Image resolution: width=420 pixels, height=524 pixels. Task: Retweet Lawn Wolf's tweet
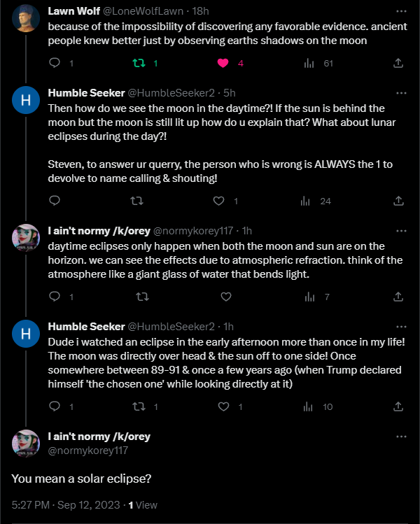pos(137,64)
